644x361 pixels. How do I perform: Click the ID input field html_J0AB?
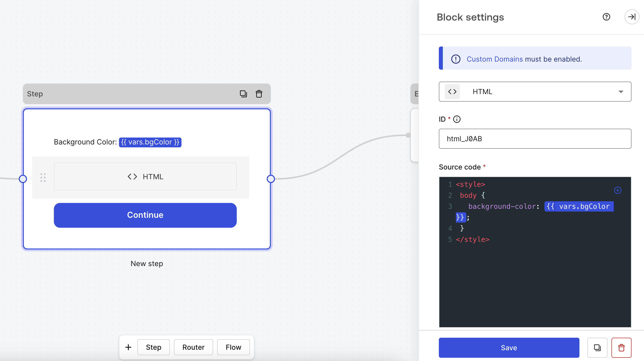(x=535, y=139)
